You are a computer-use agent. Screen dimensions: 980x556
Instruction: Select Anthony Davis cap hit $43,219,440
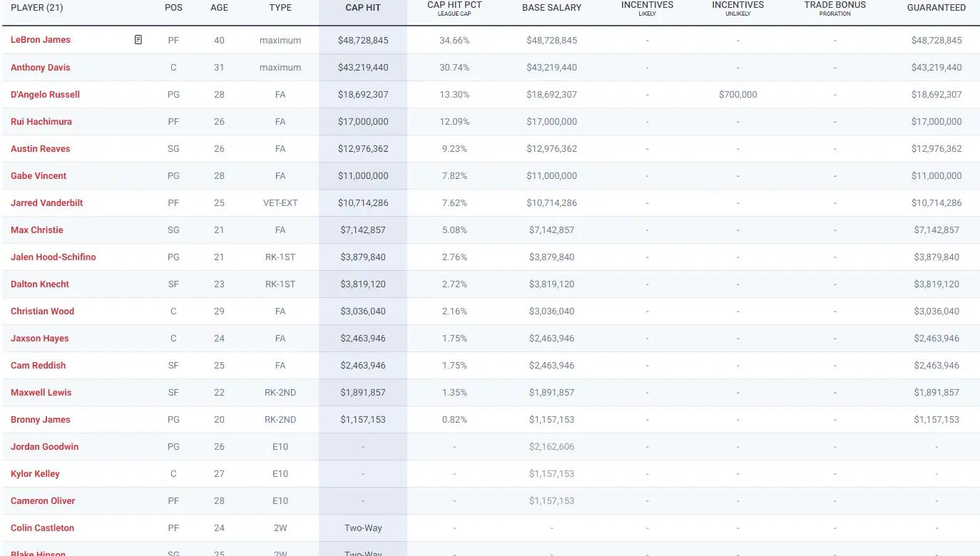pyautogui.click(x=363, y=67)
